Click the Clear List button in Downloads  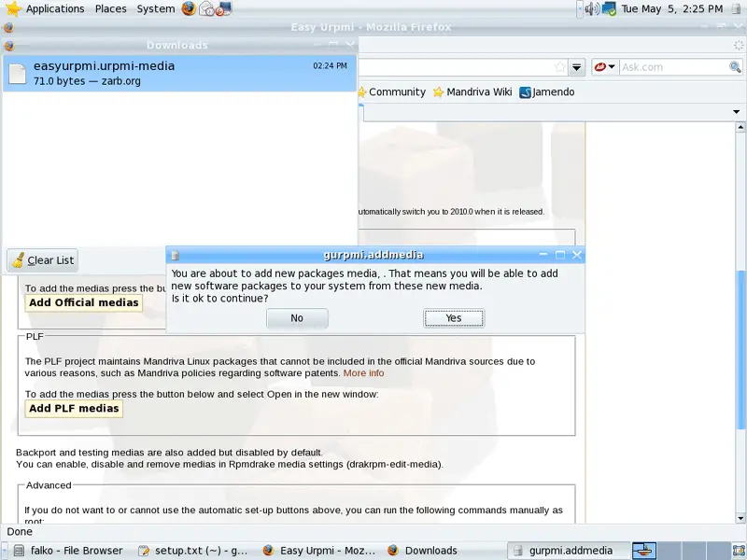pos(42,260)
